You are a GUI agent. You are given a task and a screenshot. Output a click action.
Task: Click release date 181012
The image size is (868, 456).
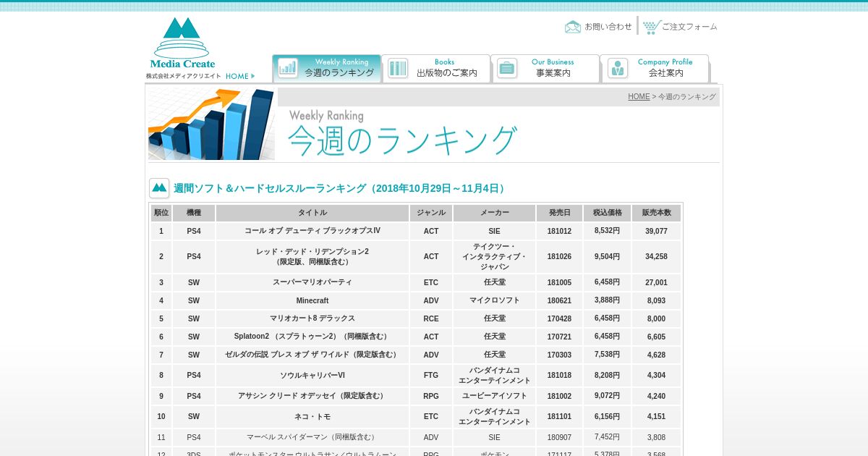(559, 231)
